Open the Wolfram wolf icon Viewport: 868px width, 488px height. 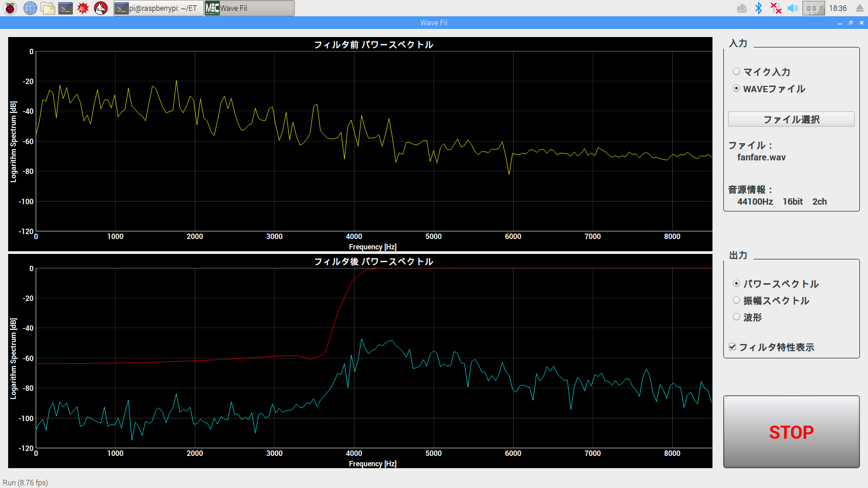pyautogui.click(x=101, y=8)
